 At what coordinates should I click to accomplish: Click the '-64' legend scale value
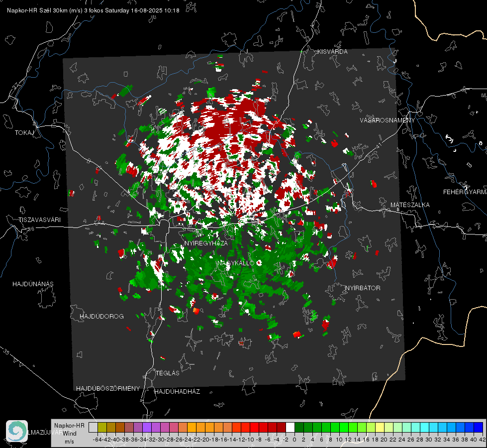click(97, 440)
